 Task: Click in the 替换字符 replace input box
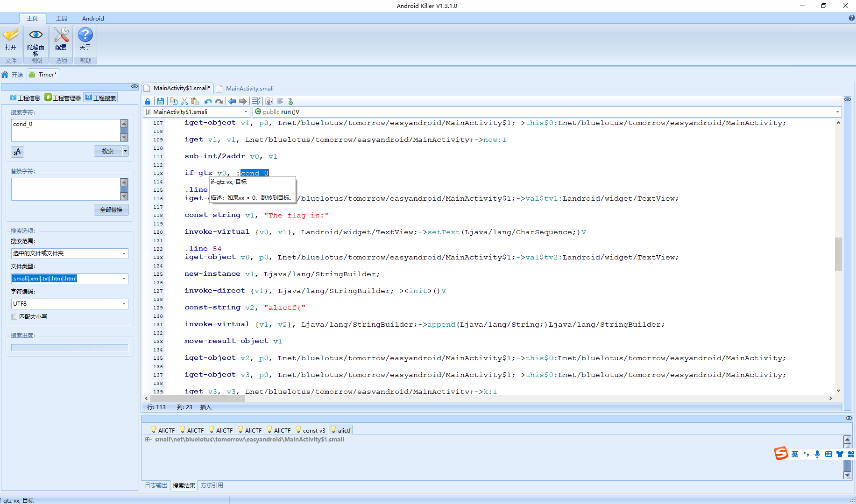point(65,189)
